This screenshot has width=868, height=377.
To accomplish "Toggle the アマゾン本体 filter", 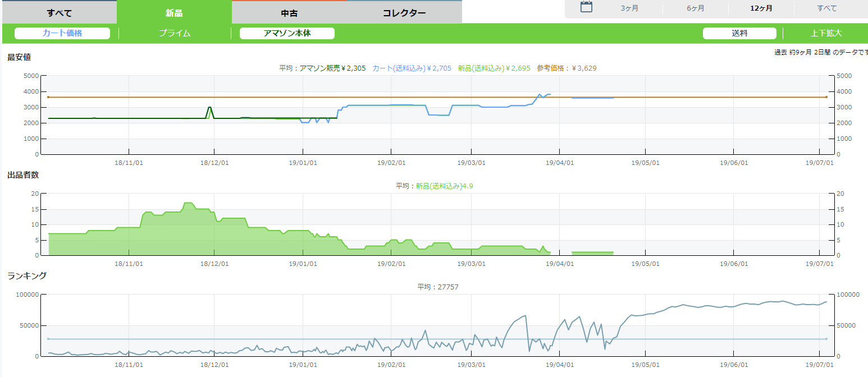I will click(x=287, y=33).
